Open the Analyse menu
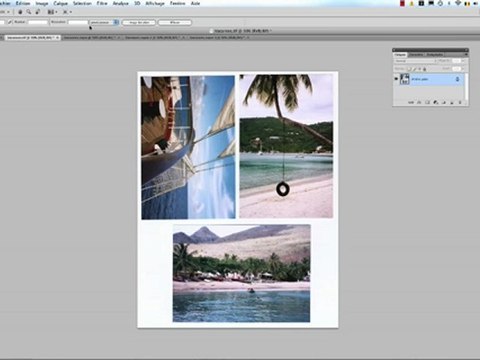 tap(121, 3)
